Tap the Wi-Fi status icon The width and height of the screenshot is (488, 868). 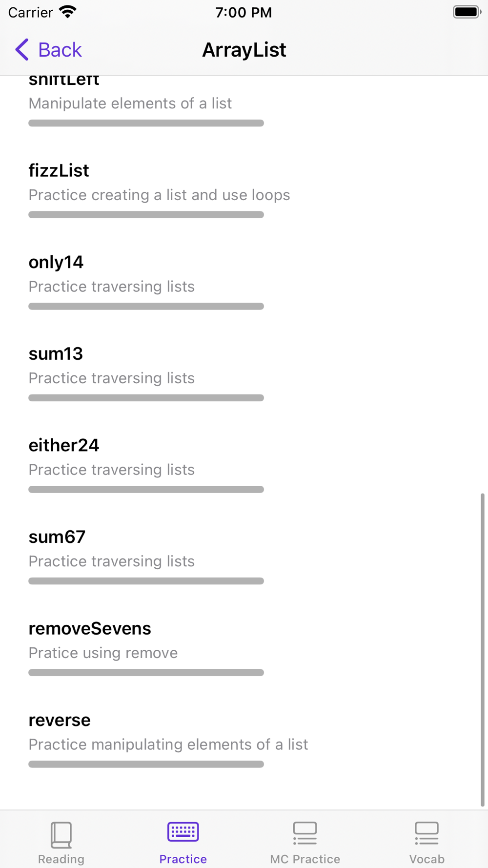[x=68, y=12]
